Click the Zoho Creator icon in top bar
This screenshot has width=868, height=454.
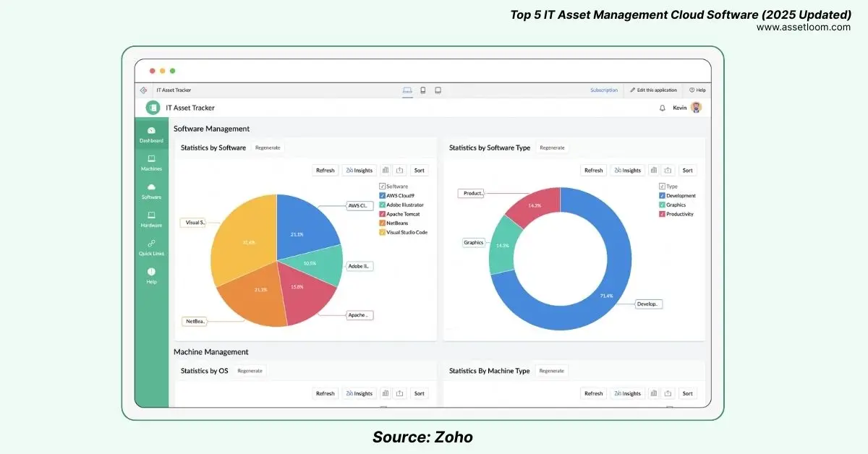[143, 90]
